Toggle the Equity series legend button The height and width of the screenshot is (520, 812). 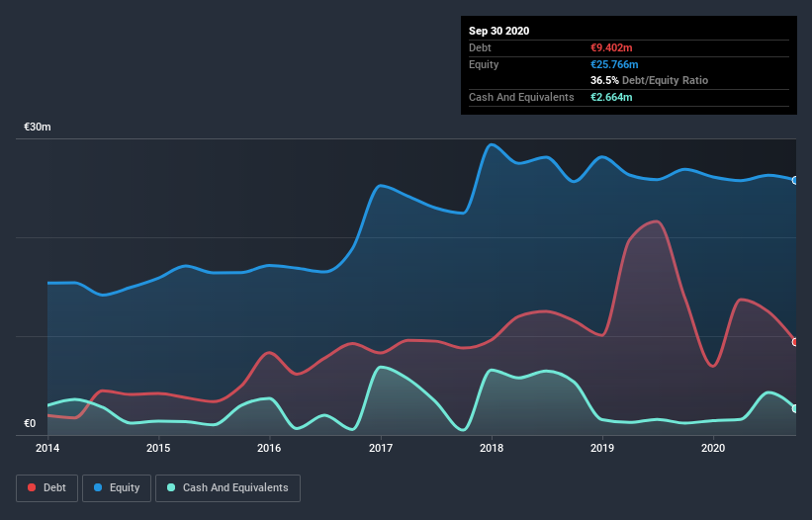coord(117,488)
